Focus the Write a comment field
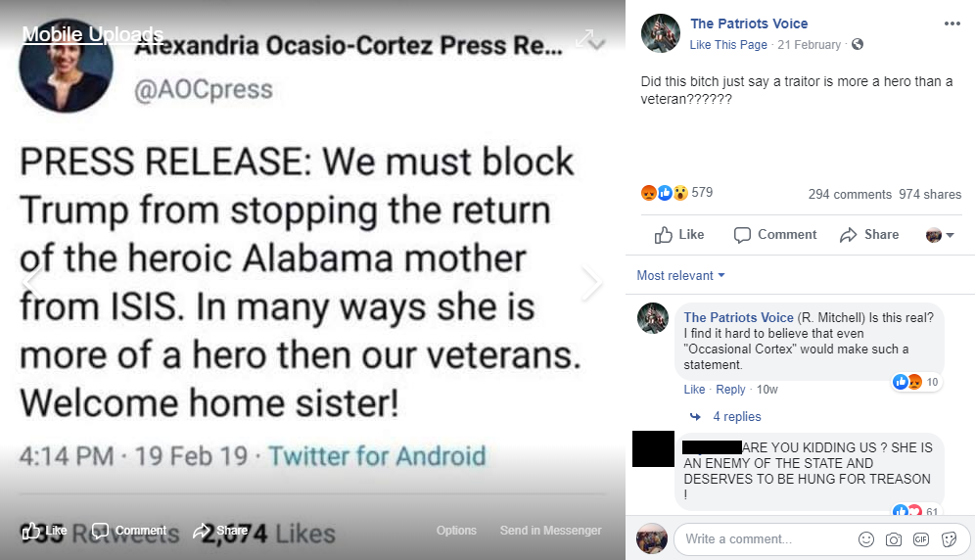The height and width of the screenshot is (560, 975). (x=764, y=539)
